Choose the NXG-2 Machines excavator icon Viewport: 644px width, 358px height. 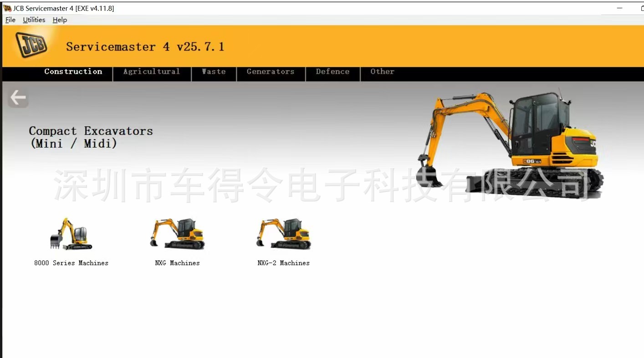tap(283, 234)
